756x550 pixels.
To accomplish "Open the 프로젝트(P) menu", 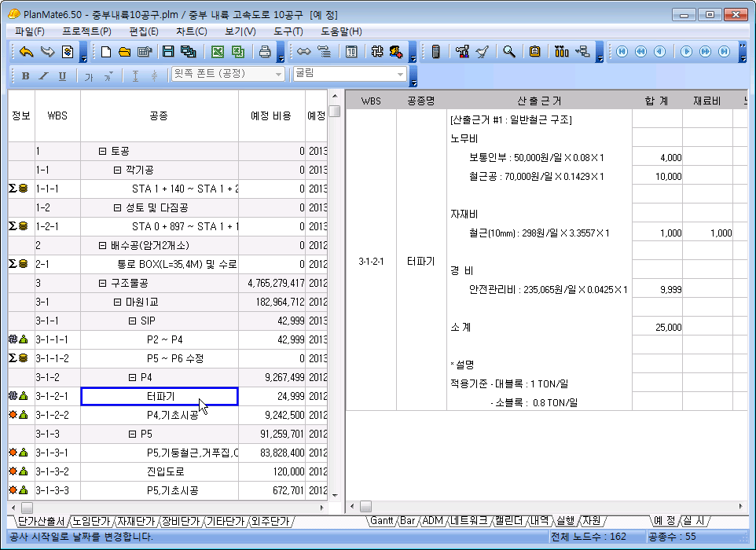I will point(86,31).
